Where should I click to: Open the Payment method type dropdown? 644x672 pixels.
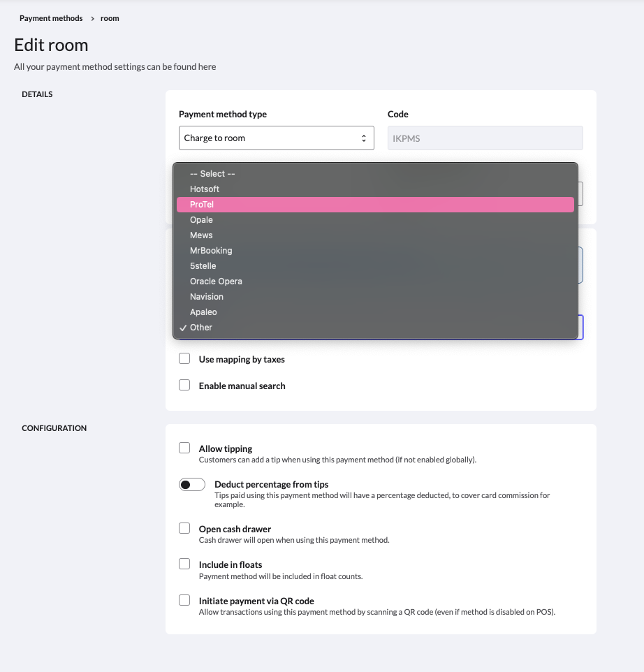coord(276,138)
